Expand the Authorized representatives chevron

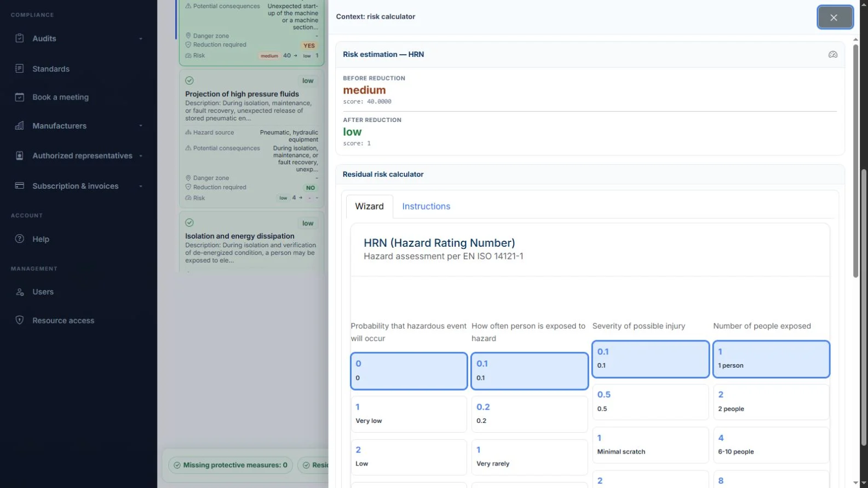(141, 156)
